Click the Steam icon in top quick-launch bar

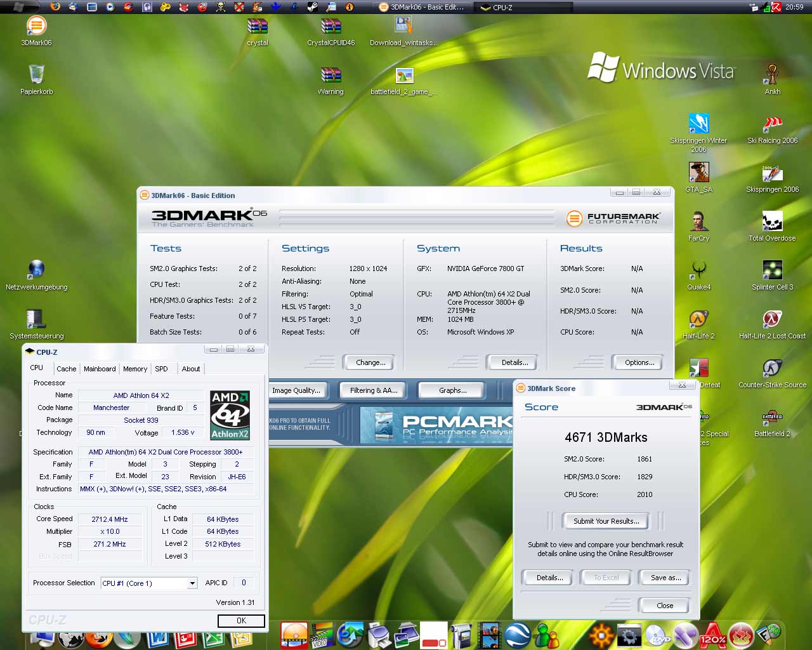pyautogui.click(x=313, y=7)
